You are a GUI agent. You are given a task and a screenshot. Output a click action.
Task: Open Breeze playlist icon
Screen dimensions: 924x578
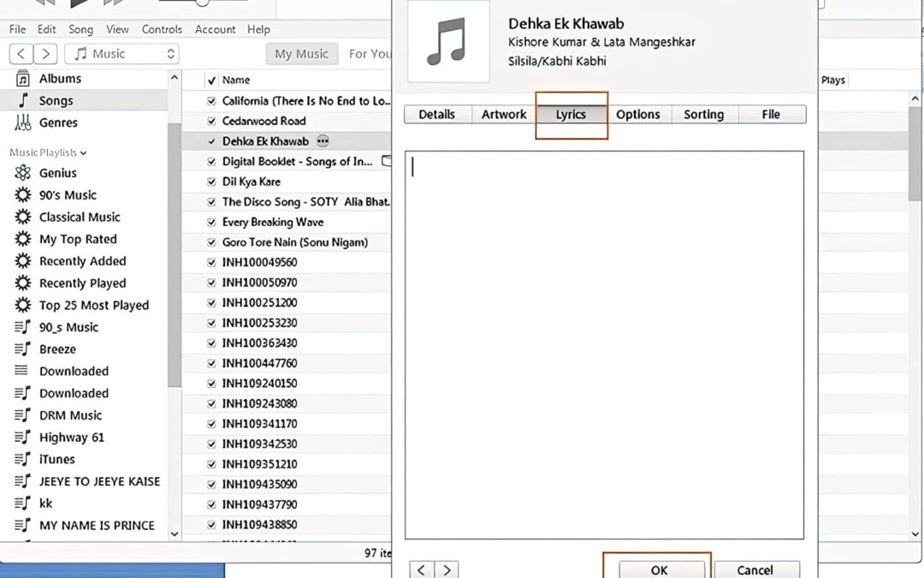click(x=22, y=349)
